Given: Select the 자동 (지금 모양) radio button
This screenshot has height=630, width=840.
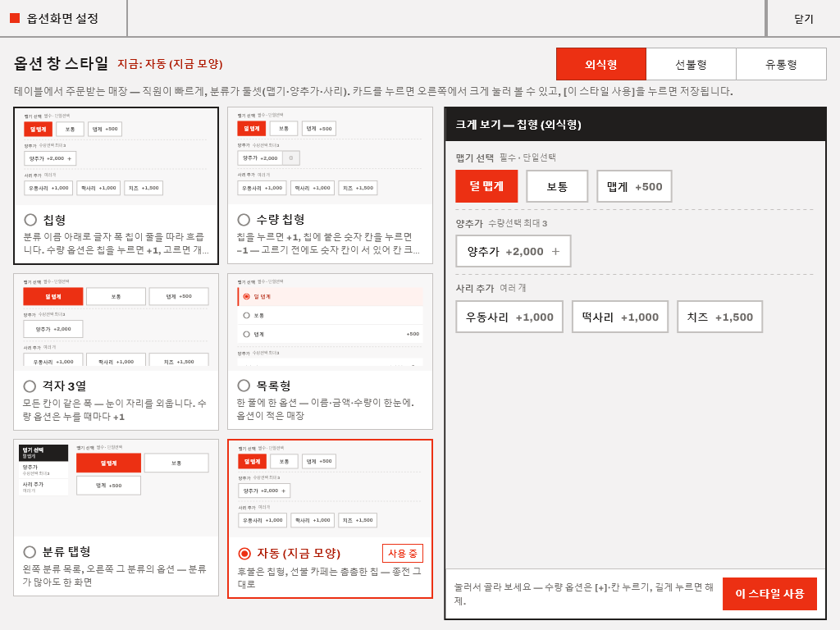Looking at the screenshot, I should 244,554.
